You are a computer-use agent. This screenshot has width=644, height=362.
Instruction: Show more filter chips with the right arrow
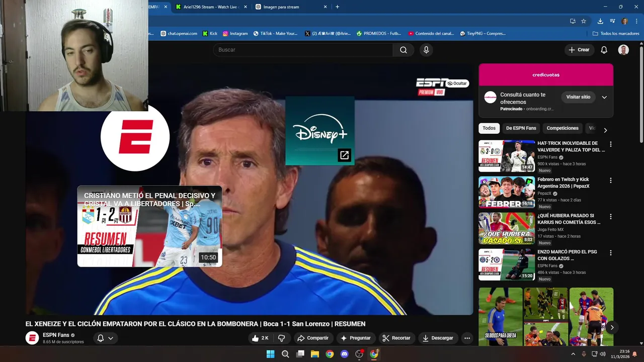pyautogui.click(x=605, y=130)
